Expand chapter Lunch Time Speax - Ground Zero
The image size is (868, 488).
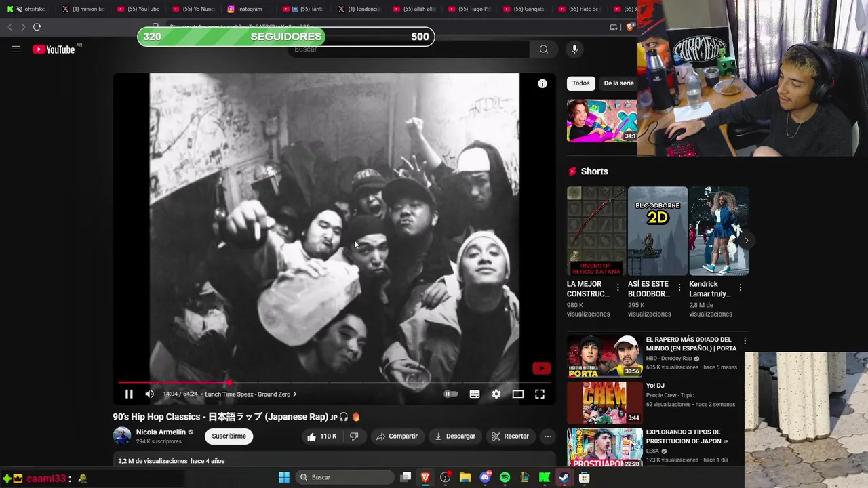[x=250, y=394]
